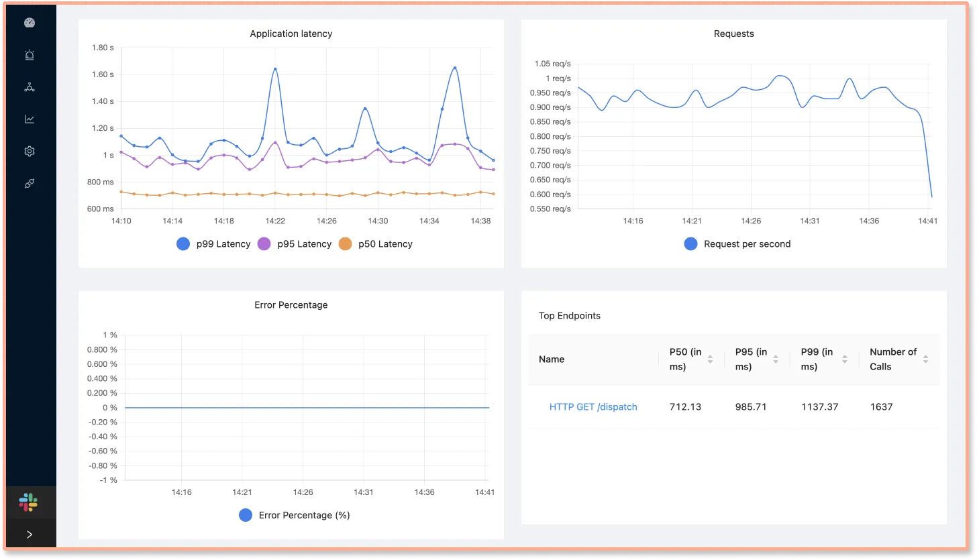
Task: Sort the table by P95 column arrows
Action: point(776,359)
